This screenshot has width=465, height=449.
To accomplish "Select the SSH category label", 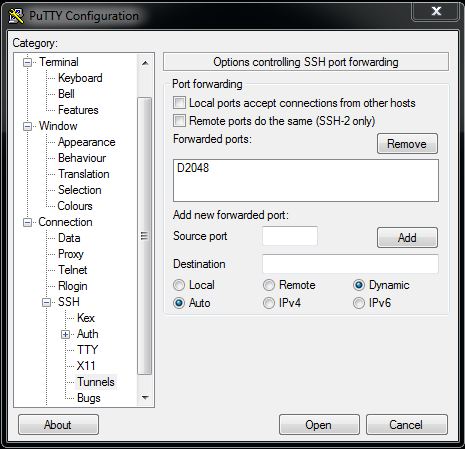I will [69, 302].
